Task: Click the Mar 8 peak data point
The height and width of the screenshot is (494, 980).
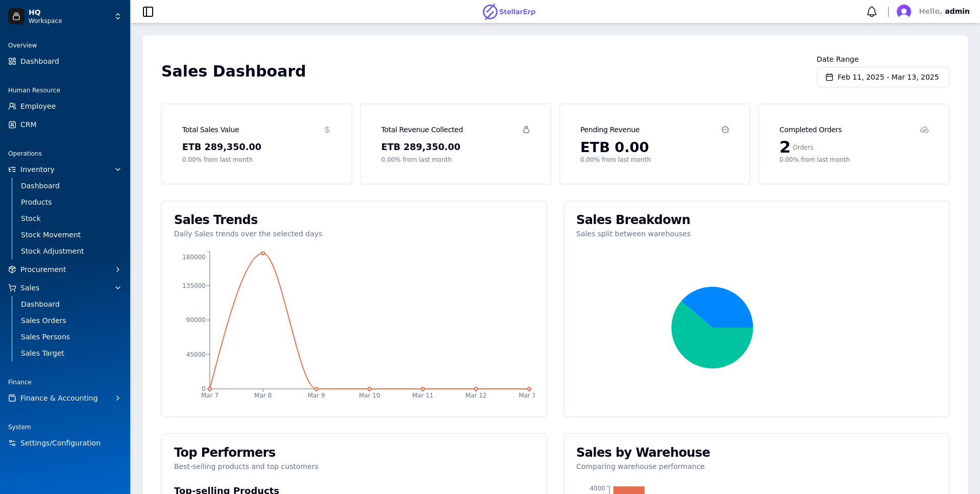Action: pyautogui.click(x=263, y=253)
